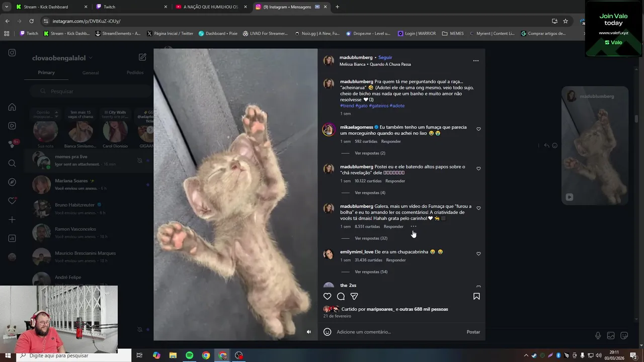Open tab search dropdown arrow

(x=7, y=7)
